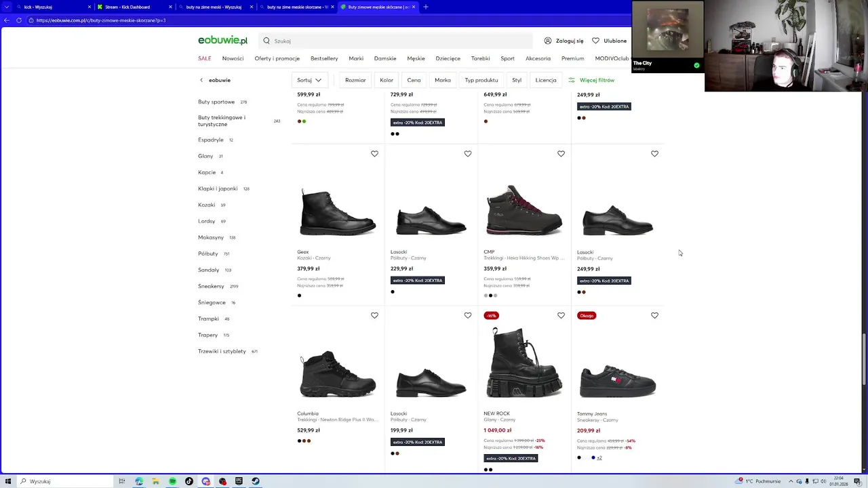Open the Męskie menu
Screen dimensions: 868x488
(x=416, y=58)
